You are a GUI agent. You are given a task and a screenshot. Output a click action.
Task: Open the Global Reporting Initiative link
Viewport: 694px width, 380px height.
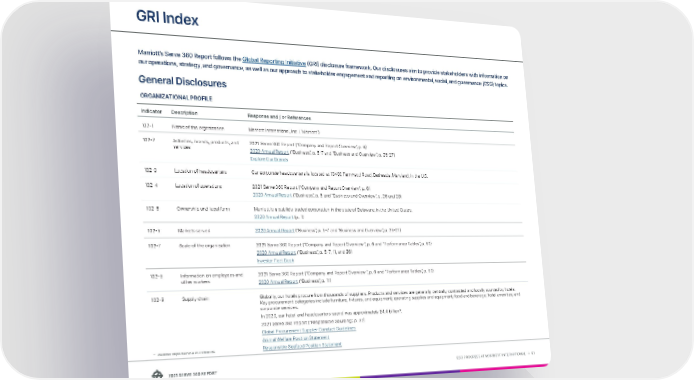[x=274, y=61]
